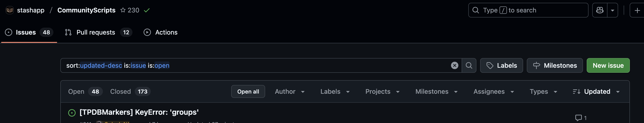Screen dimensions: 644x123
Task: Focus the 'Type / to search' field
Action: coord(528,10)
